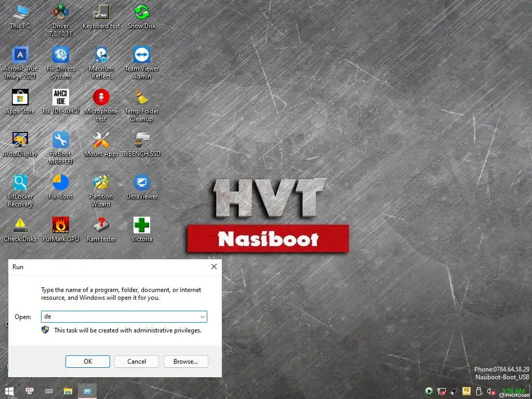The image size is (532, 399).
Task: Select the Auto Display icon
Action: [x=20, y=144]
